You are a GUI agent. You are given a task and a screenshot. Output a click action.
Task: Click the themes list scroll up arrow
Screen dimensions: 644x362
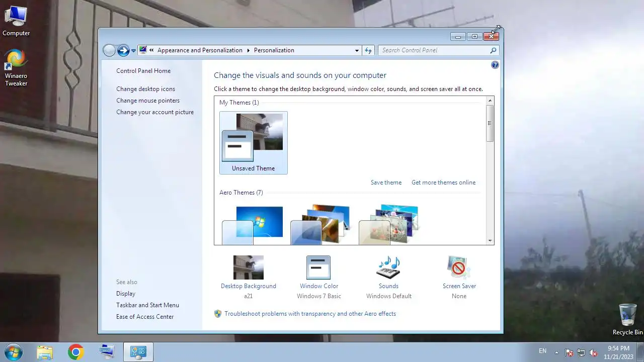pyautogui.click(x=490, y=101)
